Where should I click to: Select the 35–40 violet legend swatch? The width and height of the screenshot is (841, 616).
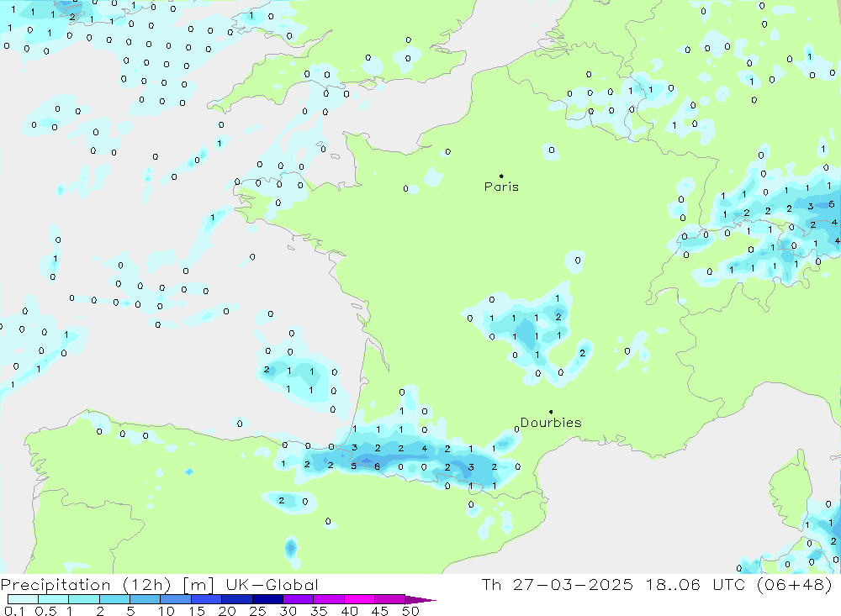click(x=328, y=599)
